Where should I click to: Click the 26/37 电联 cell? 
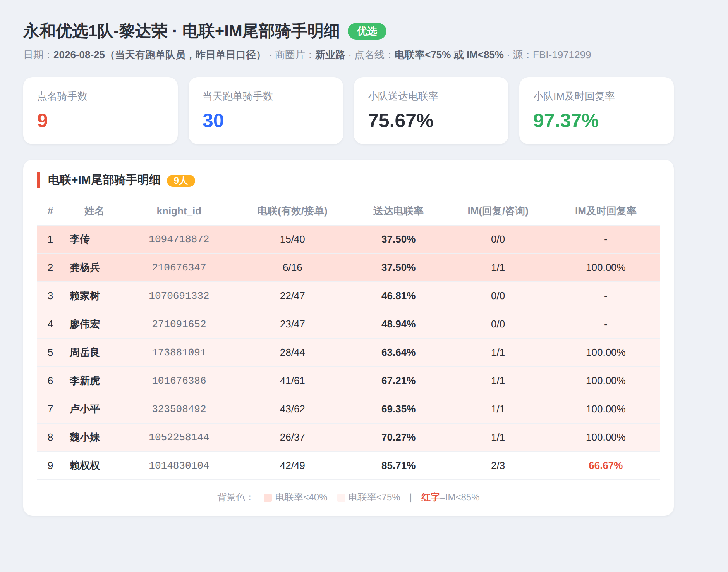click(x=292, y=437)
